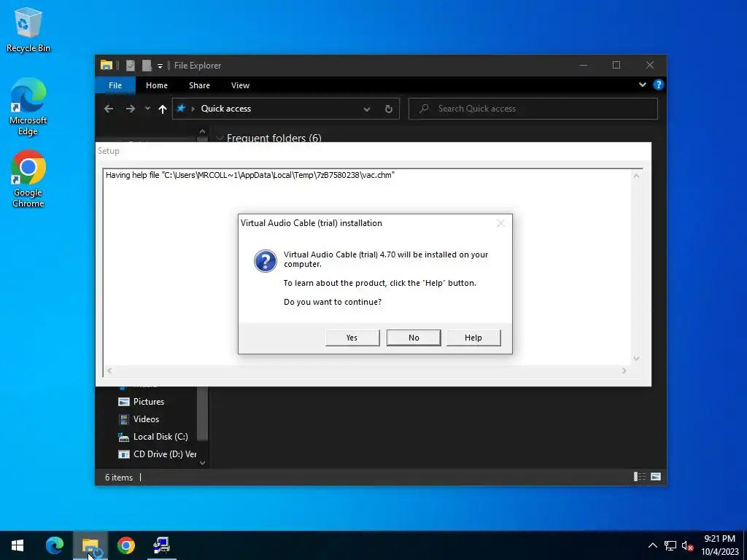The height and width of the screenshot is (560, 747).
Task: Open the taskbar clock and date
Action: point(719,545)
